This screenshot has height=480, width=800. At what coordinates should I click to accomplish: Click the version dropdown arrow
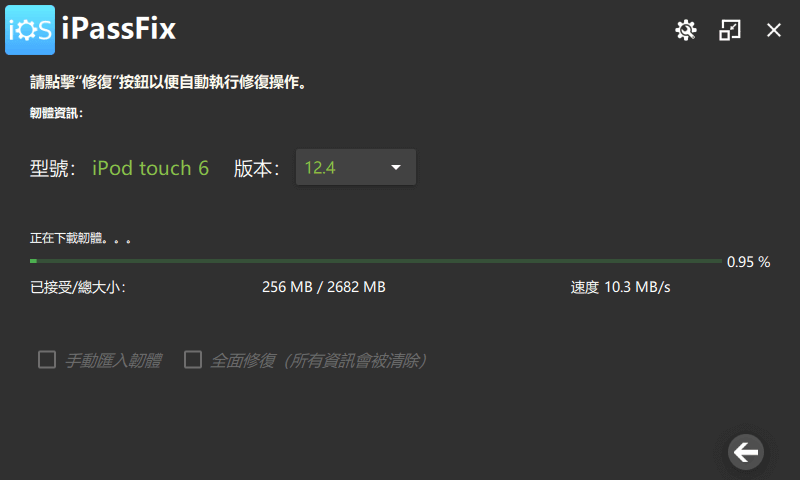click(x=395, y=167)
